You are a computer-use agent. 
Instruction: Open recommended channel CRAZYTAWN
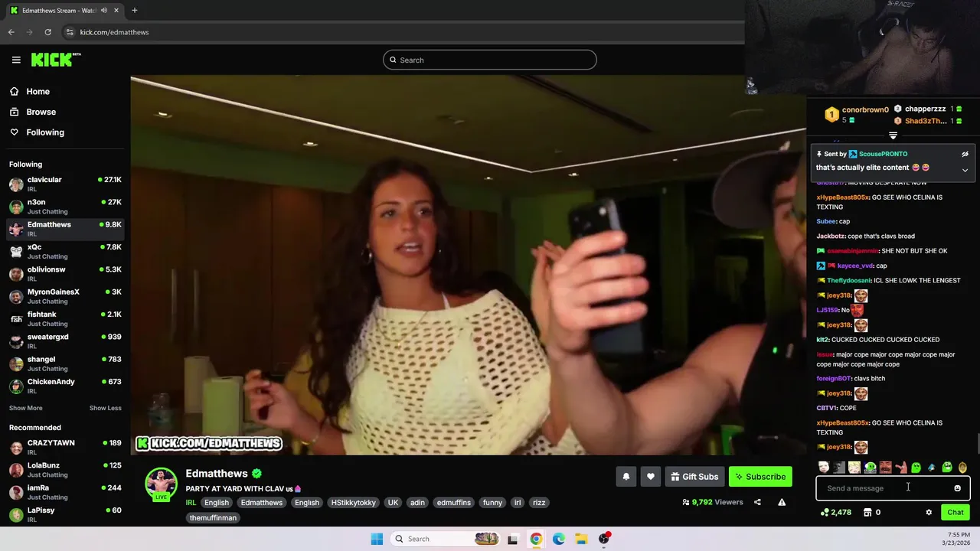click(x=65, y=447)
